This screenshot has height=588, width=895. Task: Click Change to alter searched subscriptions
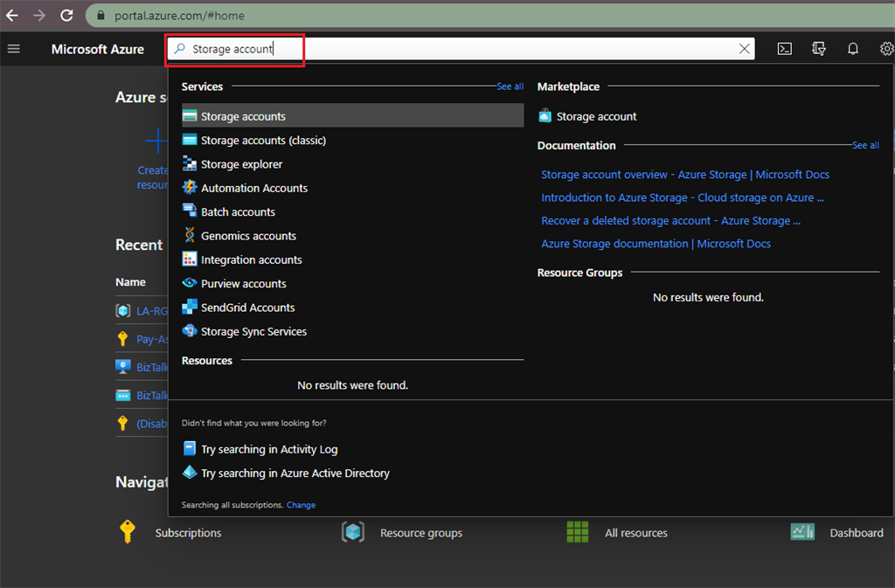pyautogui.click(x=301, y=505)
